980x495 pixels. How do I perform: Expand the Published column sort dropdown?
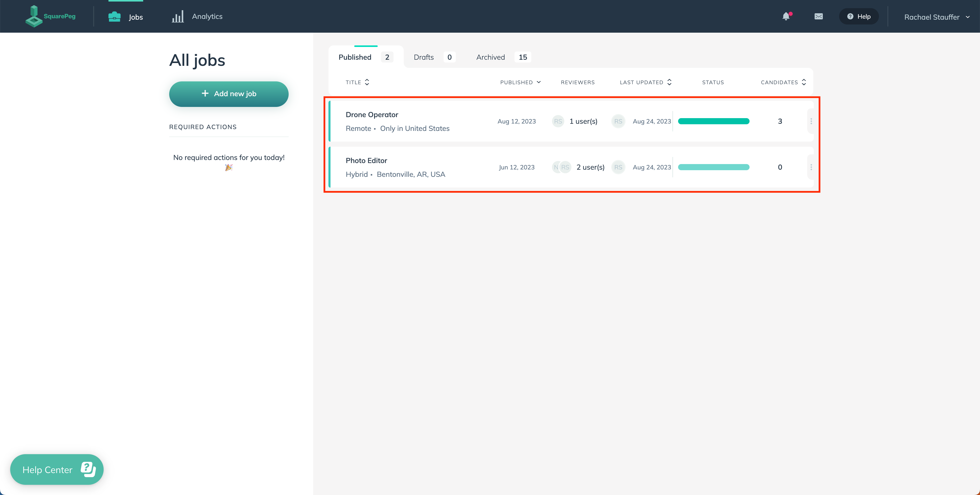pyautogui.click(x=539, y=82)
